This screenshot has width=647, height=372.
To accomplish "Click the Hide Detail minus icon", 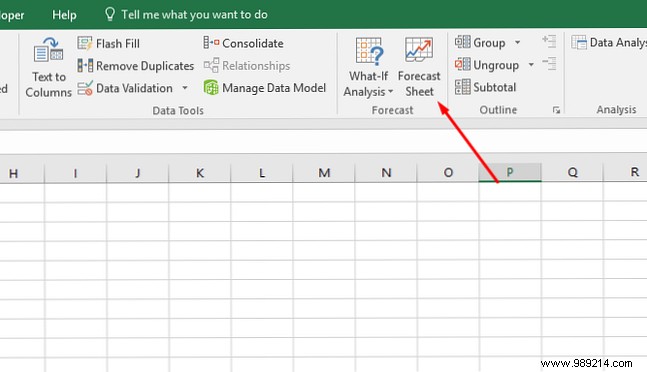I will [549, 64].
